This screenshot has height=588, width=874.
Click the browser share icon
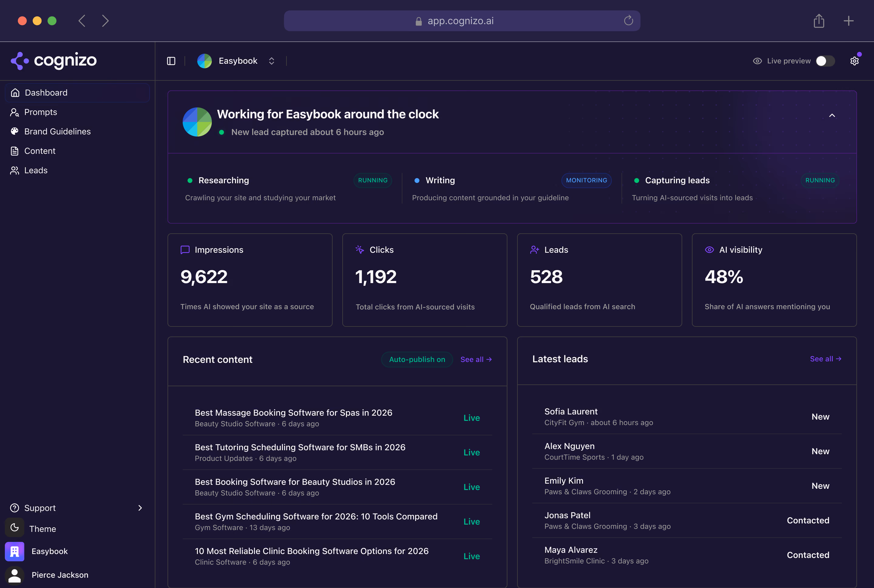819,21
